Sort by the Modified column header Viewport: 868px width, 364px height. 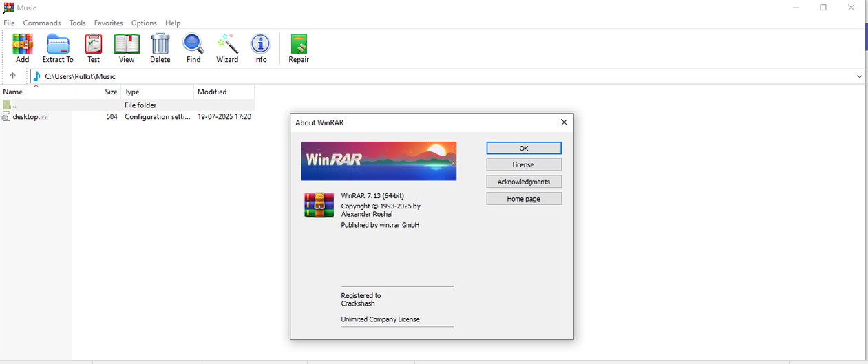click(x=224, y=92)
